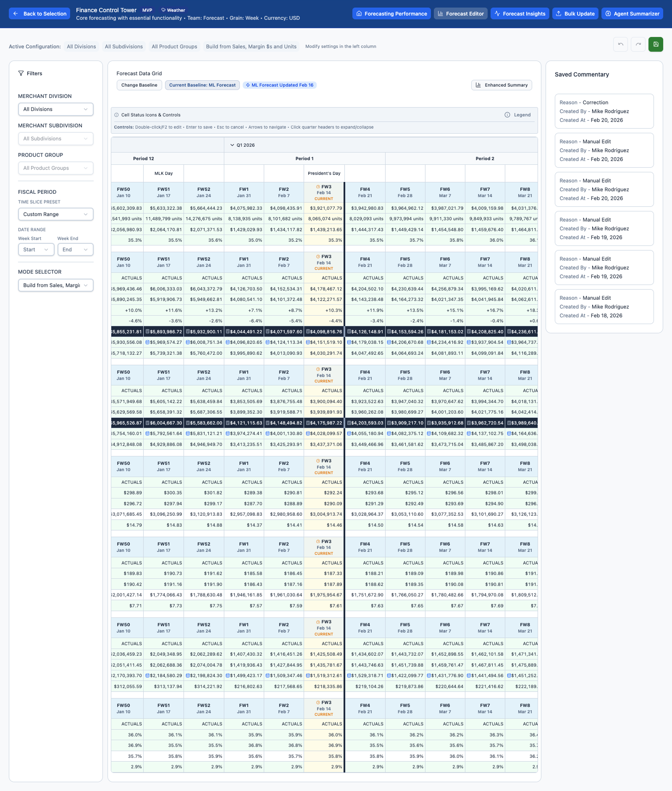Click the Legend info icon
672x791 pixels.
[508, 115]
